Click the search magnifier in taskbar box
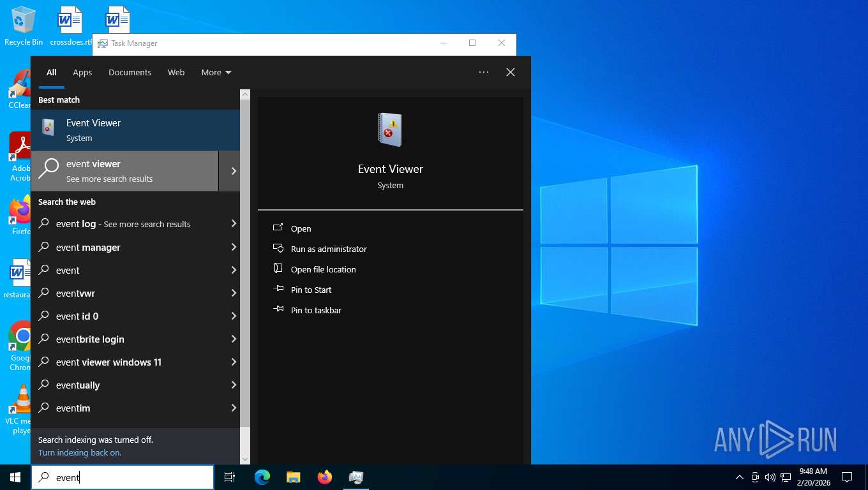 [x=43, y=477]
